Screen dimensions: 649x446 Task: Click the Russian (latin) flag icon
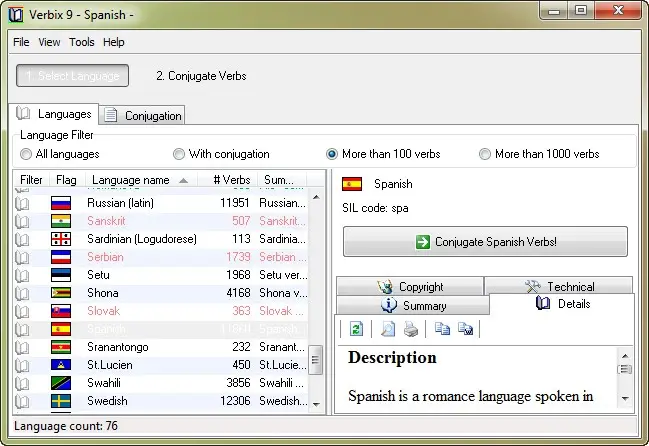pyautogui.click(x=61, y=203)
